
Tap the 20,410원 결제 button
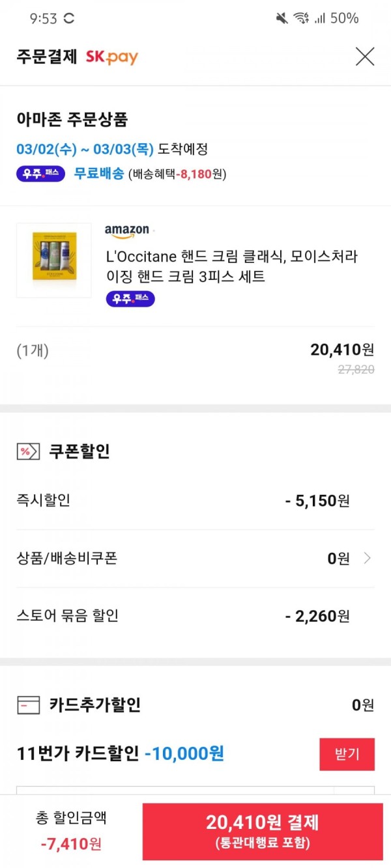tap(263, 832)
